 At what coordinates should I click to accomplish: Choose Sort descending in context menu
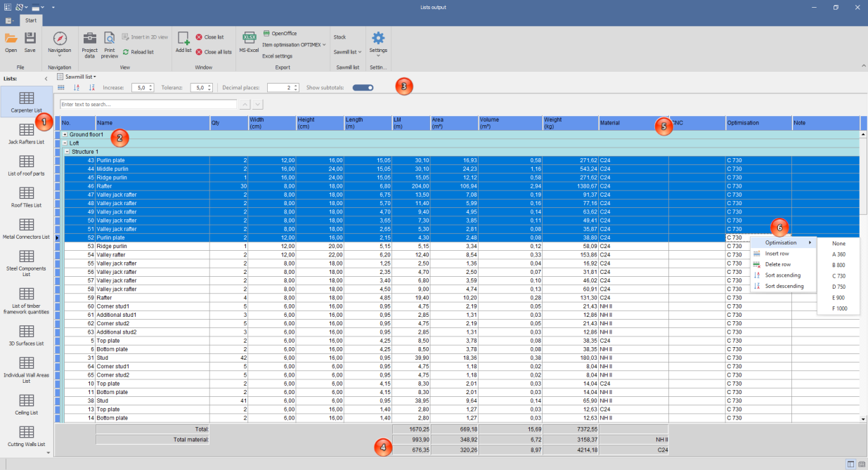pos(784,286)
